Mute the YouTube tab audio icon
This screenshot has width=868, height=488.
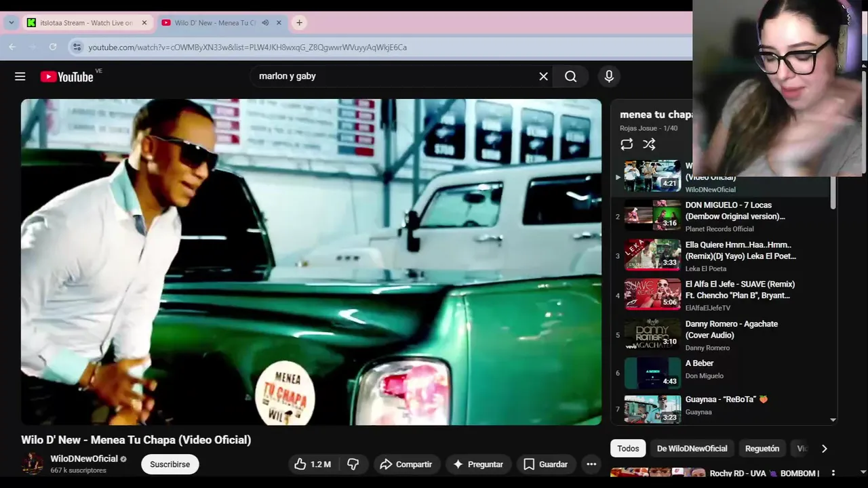pyautogui.click(x=265, y=22)
